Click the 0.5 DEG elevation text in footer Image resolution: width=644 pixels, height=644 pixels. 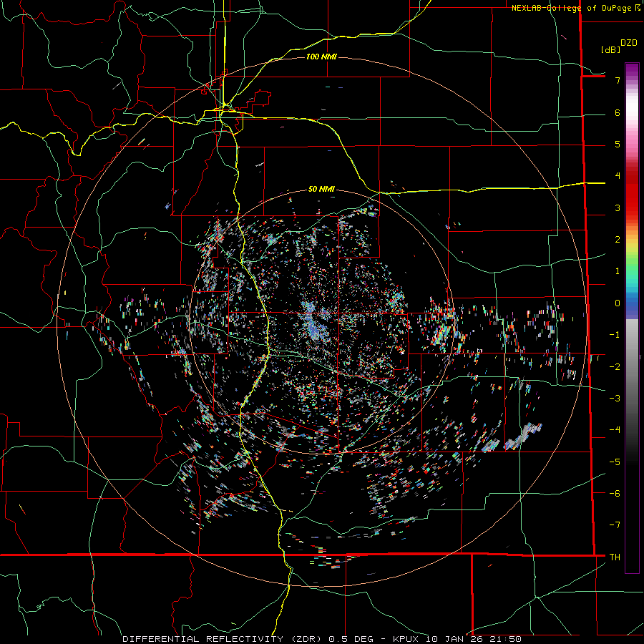pyautogui.click(x=351, y=639)
